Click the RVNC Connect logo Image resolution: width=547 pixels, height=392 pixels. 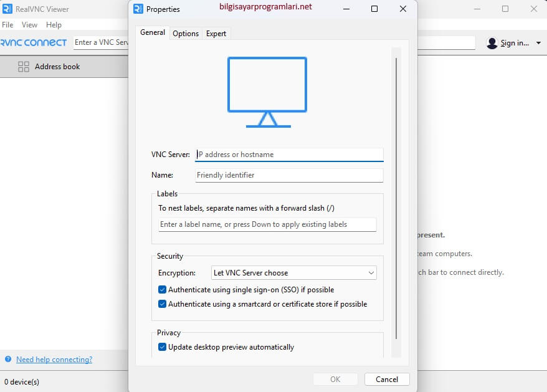(33, 42)
